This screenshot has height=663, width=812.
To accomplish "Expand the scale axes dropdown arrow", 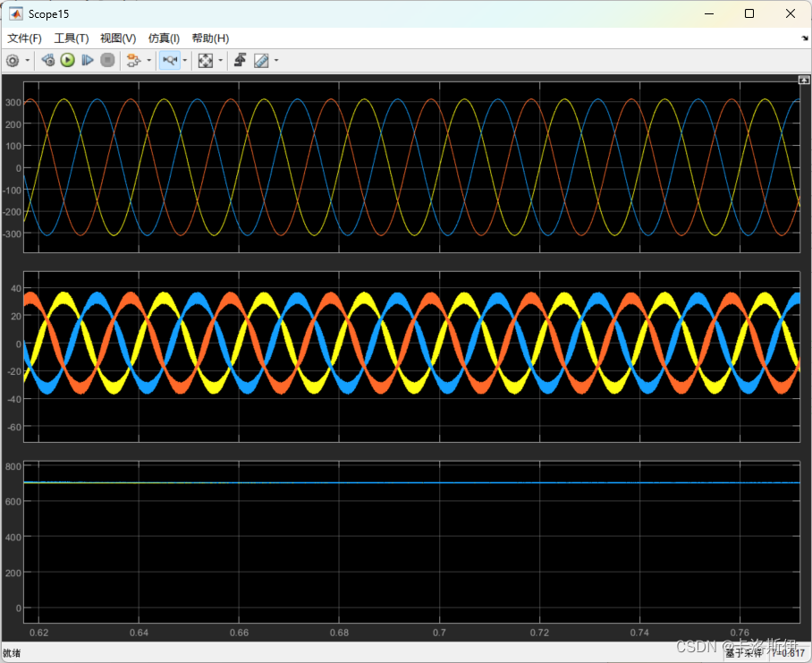I will pos(221,61).
